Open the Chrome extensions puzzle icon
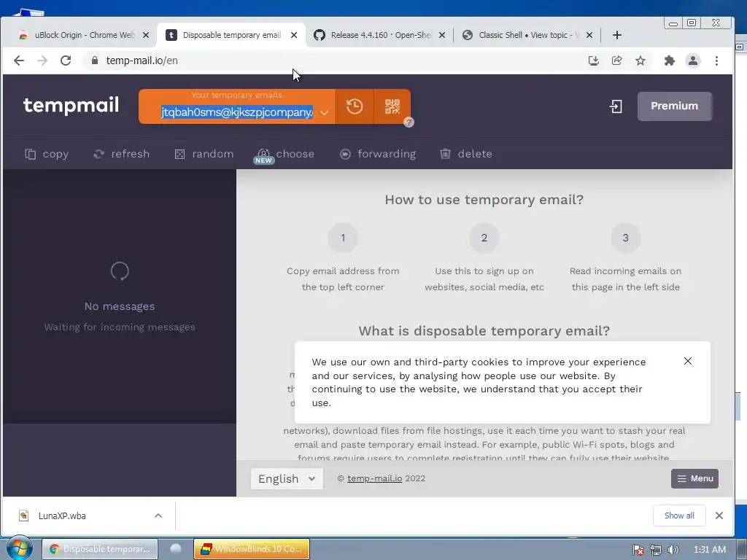747x560 pixels. pos(670,61)
